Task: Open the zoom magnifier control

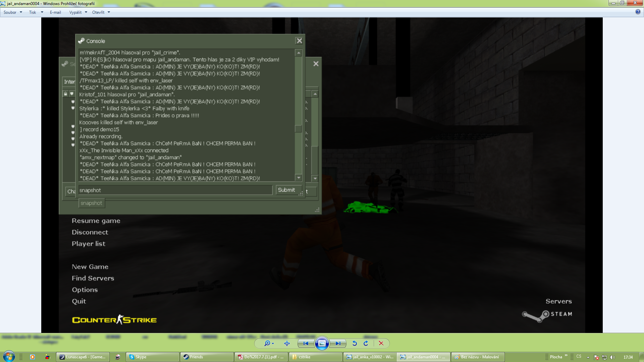Action: point(269,343)
